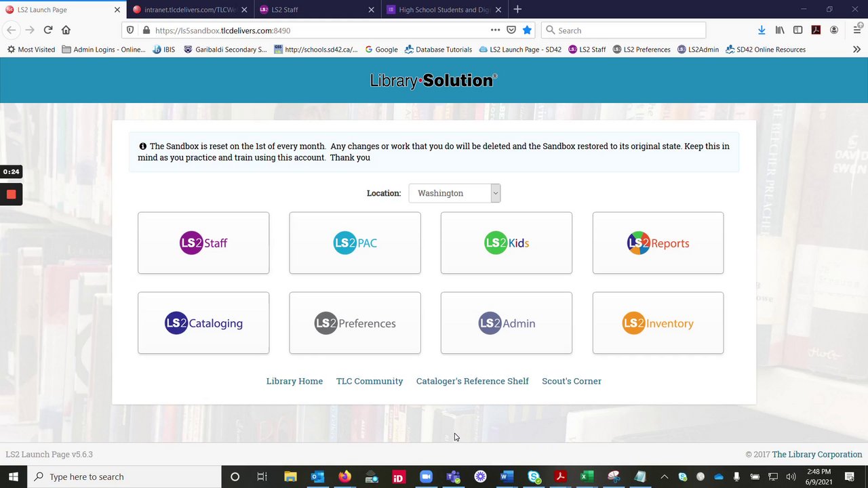Open the Windows Start menu
Screen dimensions: 868x488
(14, 476)
